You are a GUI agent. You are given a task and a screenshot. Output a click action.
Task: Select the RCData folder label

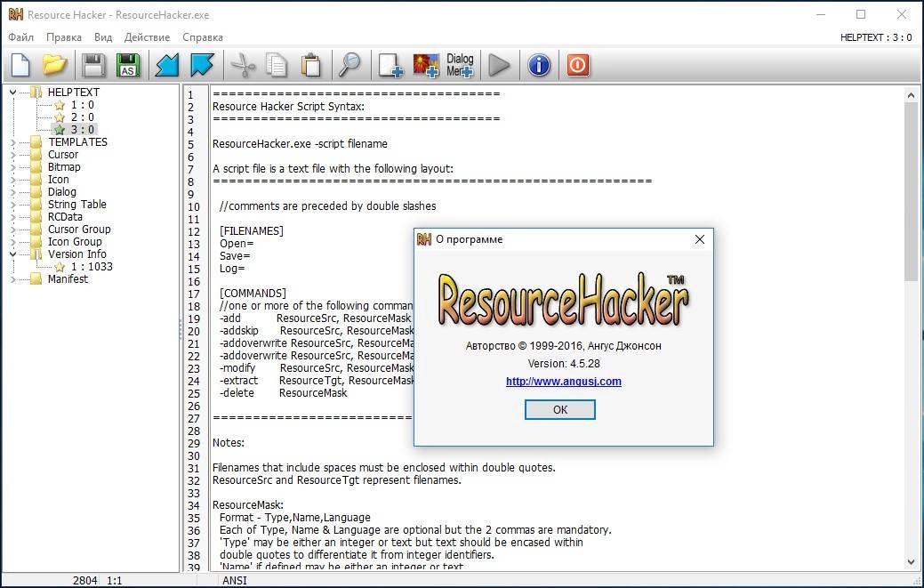click(x=66, y=217)
